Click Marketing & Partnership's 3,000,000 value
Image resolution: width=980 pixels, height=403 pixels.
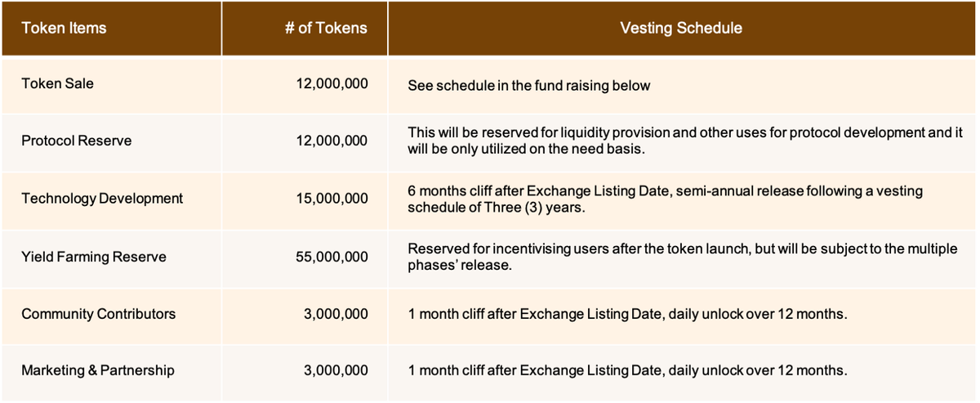coord(336,370)
